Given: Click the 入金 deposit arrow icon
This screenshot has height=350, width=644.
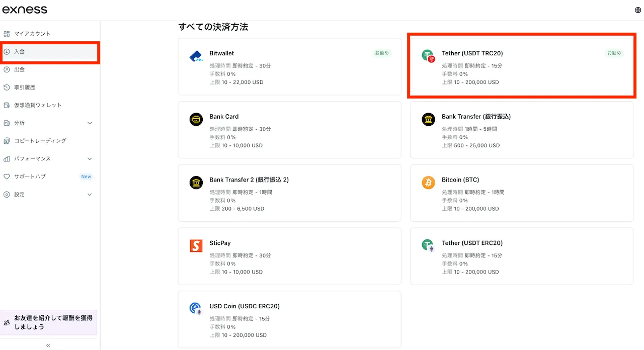Looking at the screenshot, I should tap(7, 52).
